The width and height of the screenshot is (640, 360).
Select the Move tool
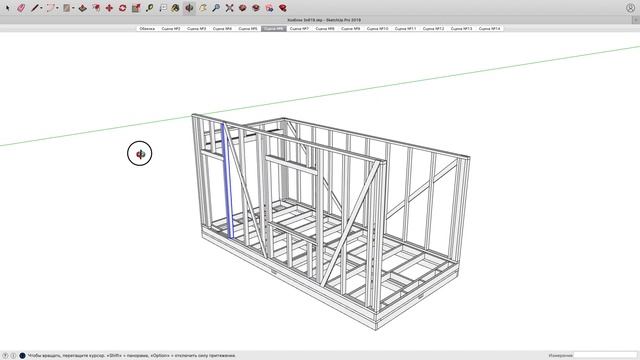109,8
